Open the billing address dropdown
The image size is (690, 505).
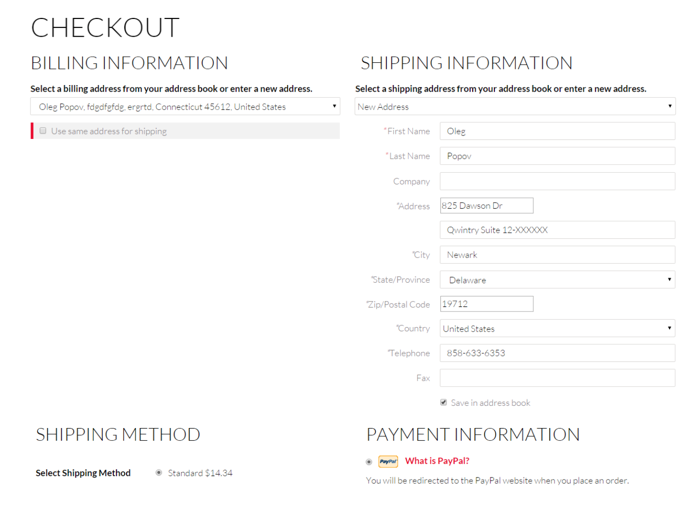click(x=185, y=107)
